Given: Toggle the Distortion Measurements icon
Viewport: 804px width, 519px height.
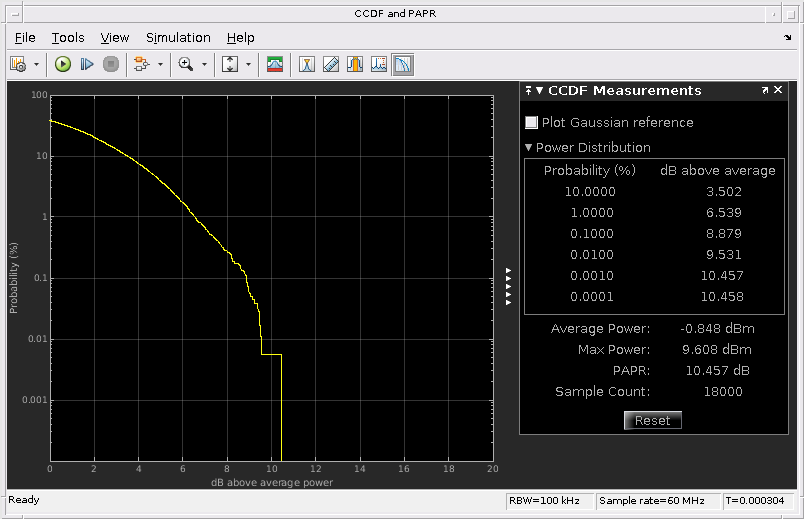Looking at the screenshot, I should [x=379, y=65].
